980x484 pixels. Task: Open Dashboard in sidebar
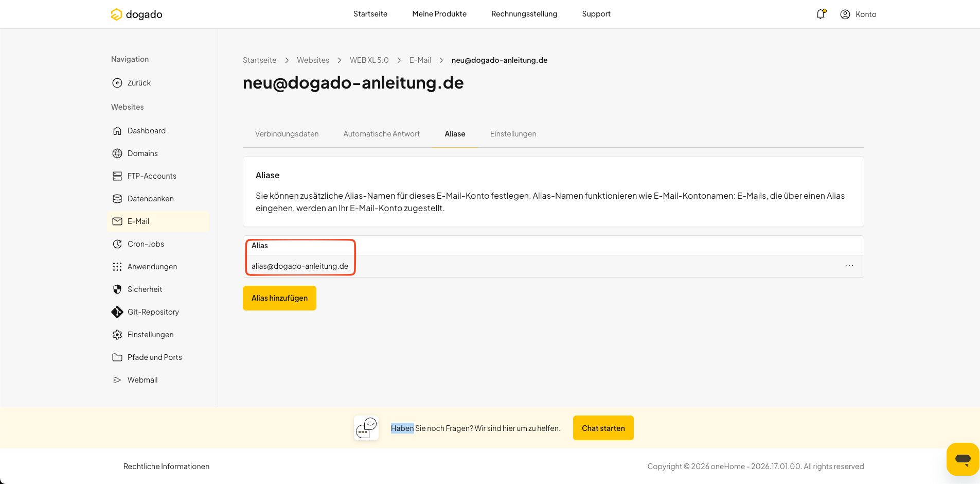[147, 131]
